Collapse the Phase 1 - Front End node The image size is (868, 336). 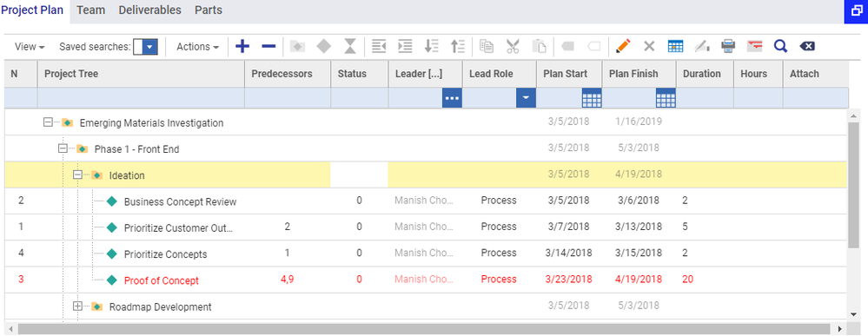pos(63,148)
